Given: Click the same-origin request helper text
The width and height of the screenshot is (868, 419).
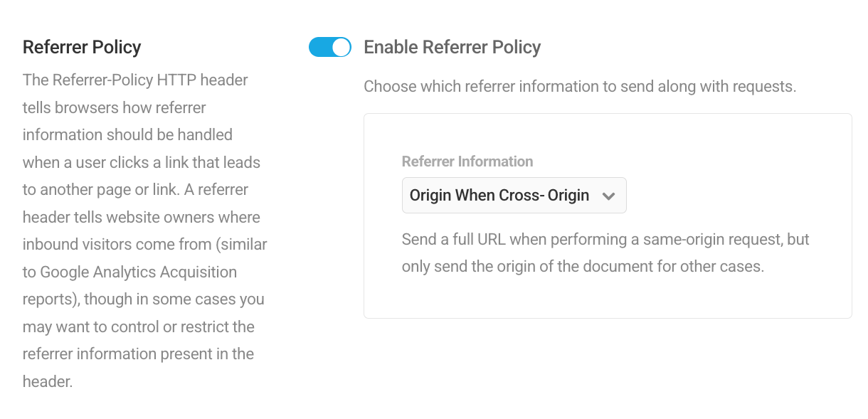Looking at the screenshot, I should point(605,253).
